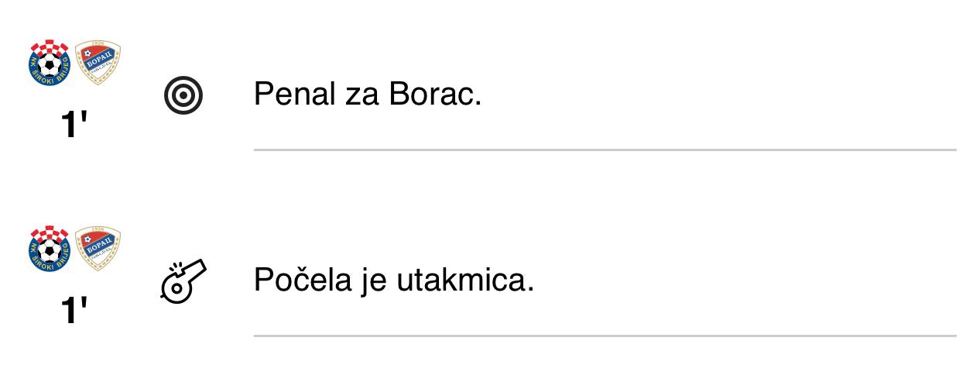Click the kickoff whistle icon
Viewport: 980px width, 389px height.
184,281
